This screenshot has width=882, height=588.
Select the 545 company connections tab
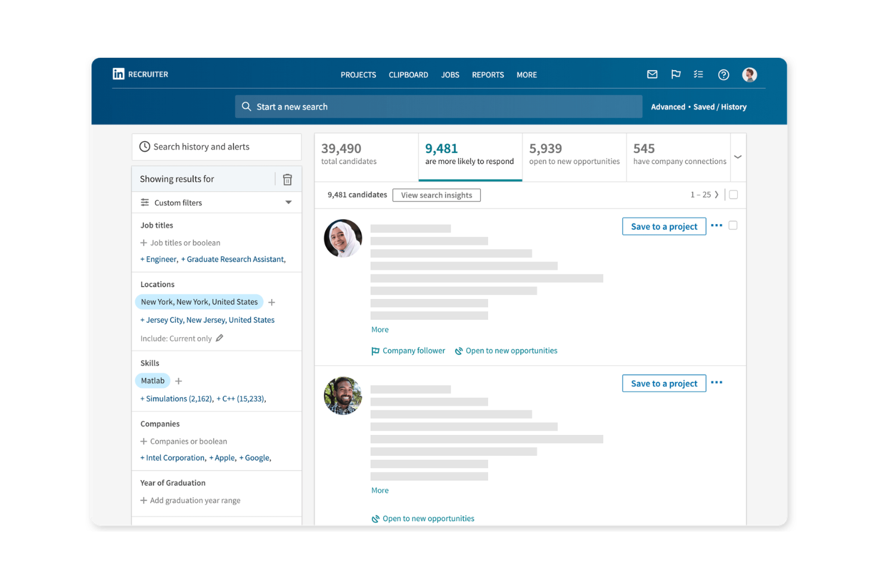point(679,157)
